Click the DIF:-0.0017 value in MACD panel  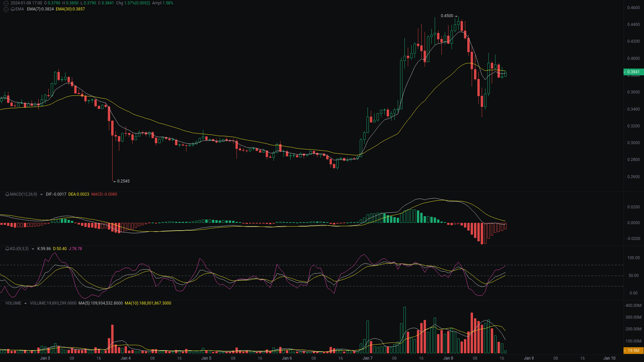coord(56,194)
